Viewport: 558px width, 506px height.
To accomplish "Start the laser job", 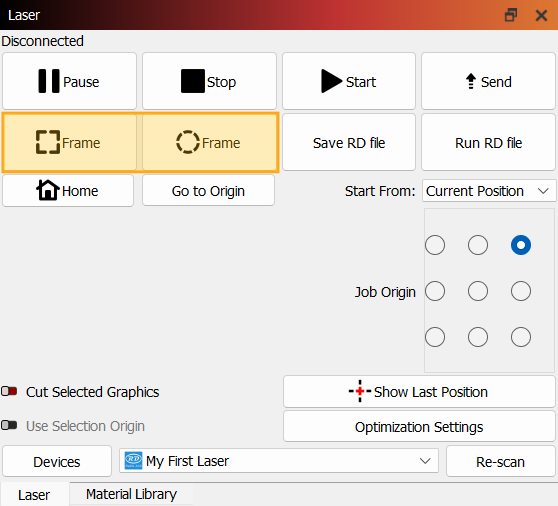I will tap(349, 81).
